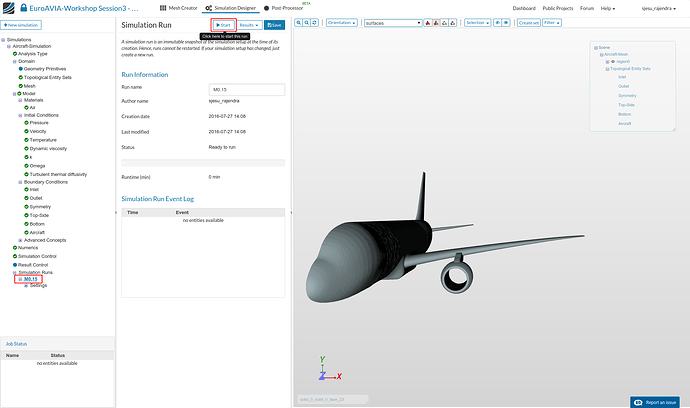Open the Orientation dropdown

[341, 22]
